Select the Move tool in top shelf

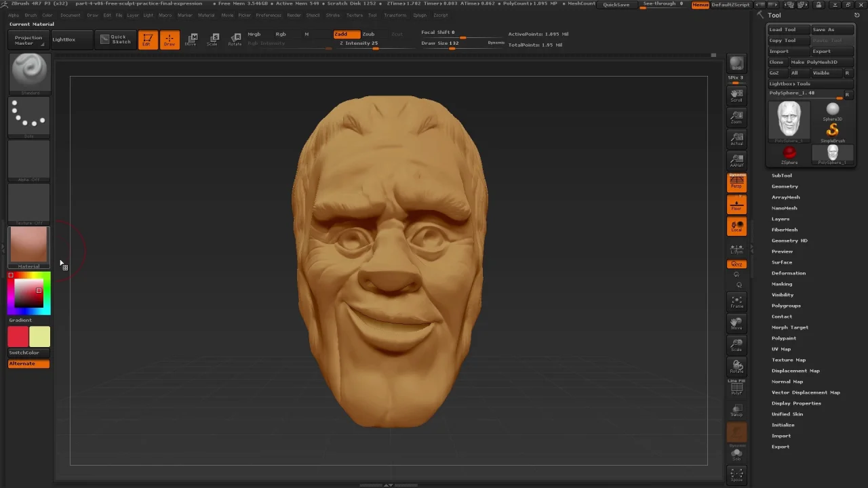coord(191,40)
